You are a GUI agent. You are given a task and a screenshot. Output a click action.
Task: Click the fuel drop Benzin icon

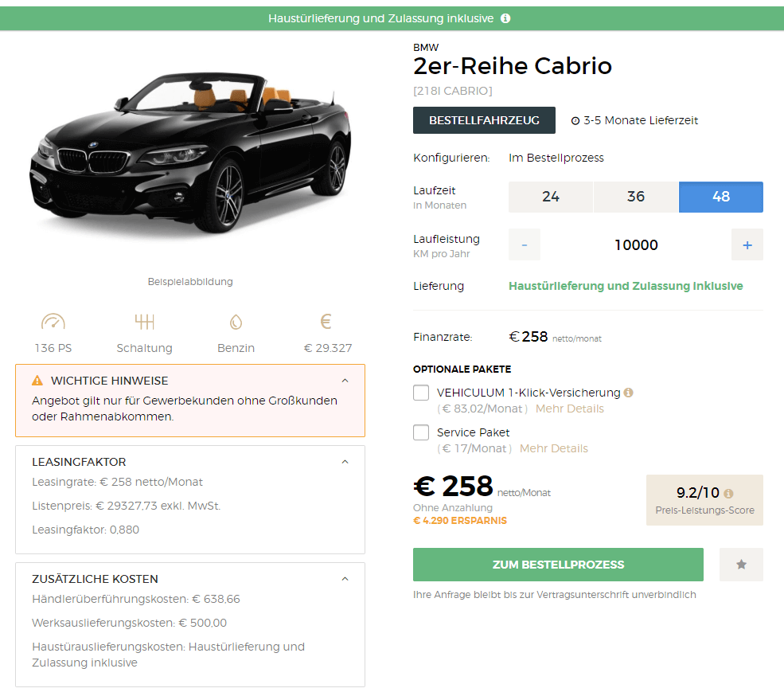tap(236, 323)
